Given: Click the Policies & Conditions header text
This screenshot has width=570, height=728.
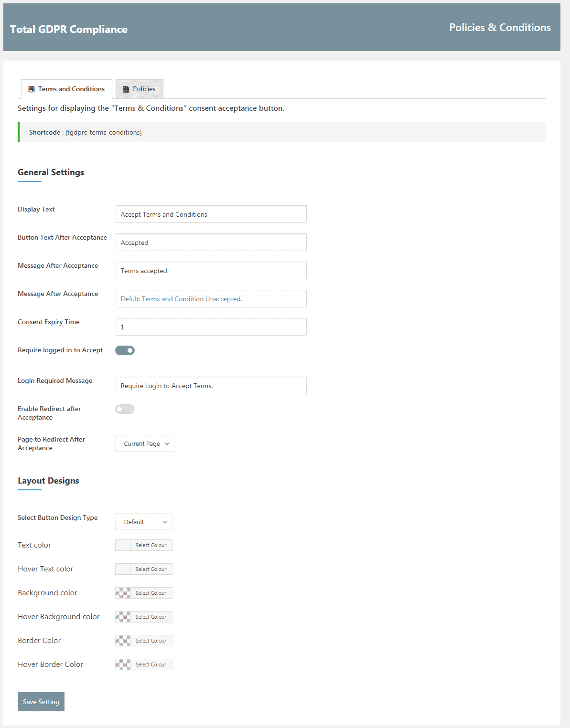Looking at the screenshot, I should point(500,27).
